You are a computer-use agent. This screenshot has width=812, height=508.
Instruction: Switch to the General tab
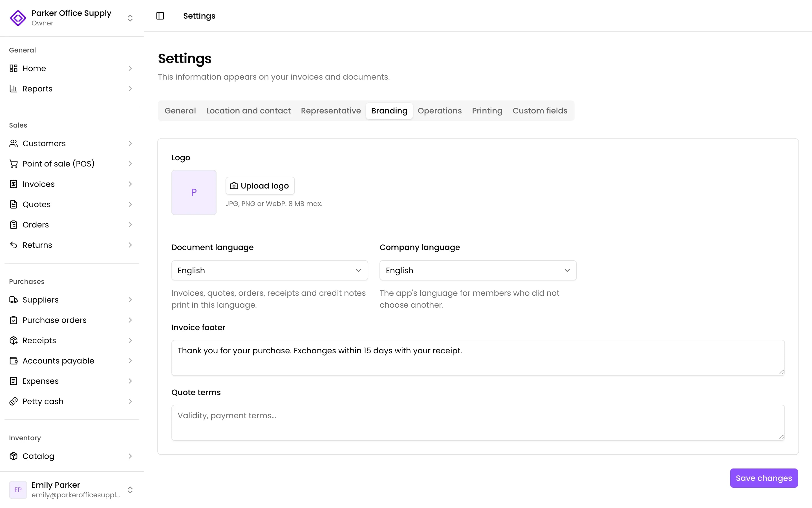click(x=180, y=111)
